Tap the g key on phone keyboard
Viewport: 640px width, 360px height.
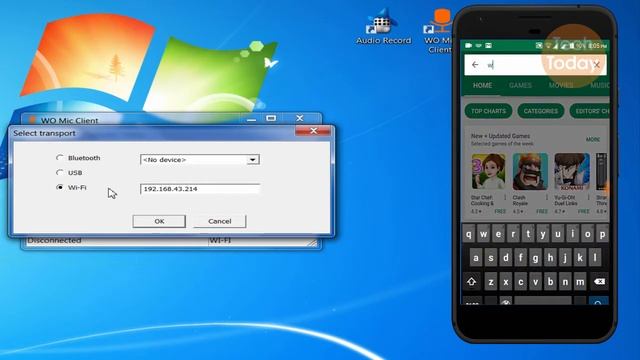pyautogui.click(x=536, y=258)
